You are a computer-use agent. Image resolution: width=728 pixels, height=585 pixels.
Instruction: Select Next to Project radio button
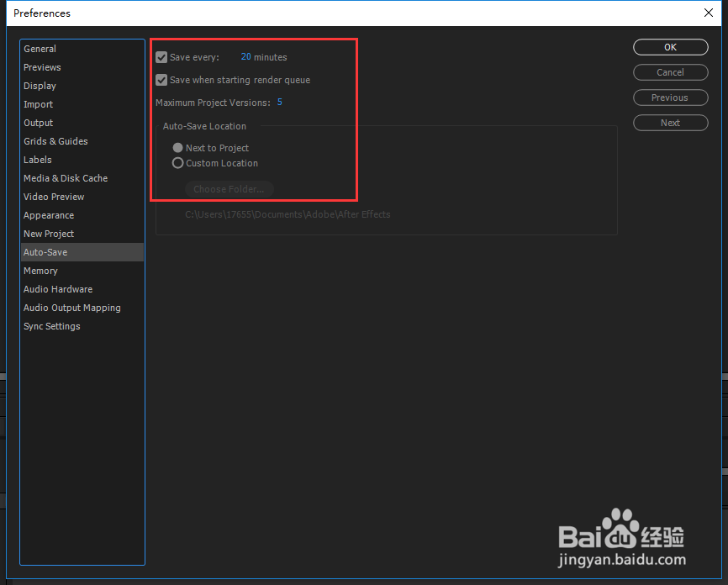tap(177, 148)
